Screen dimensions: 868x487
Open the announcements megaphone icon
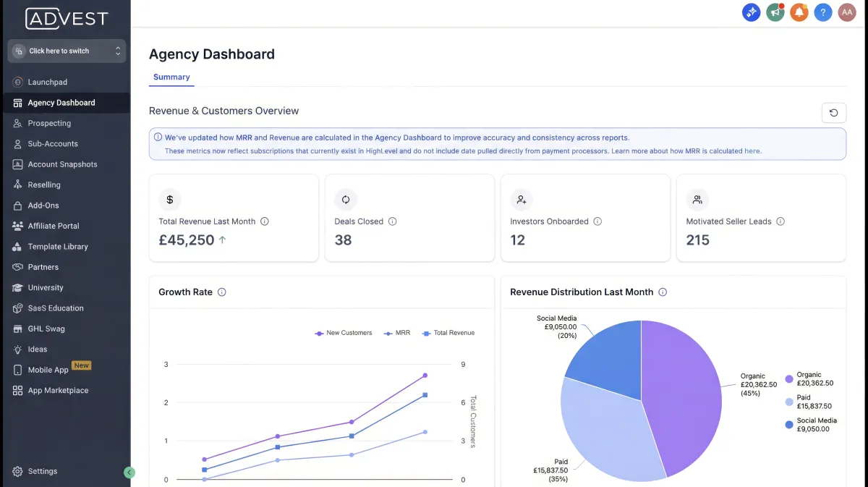click(775, 12)
